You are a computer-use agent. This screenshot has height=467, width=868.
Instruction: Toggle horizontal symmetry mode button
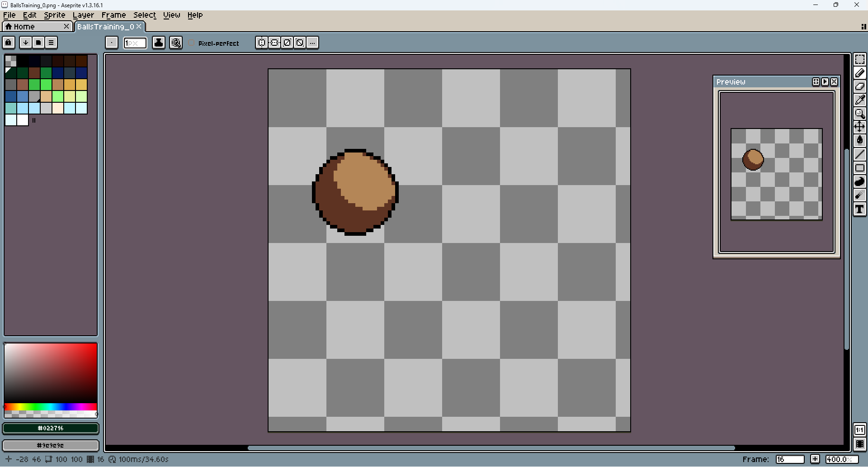(x=262, y=43)
